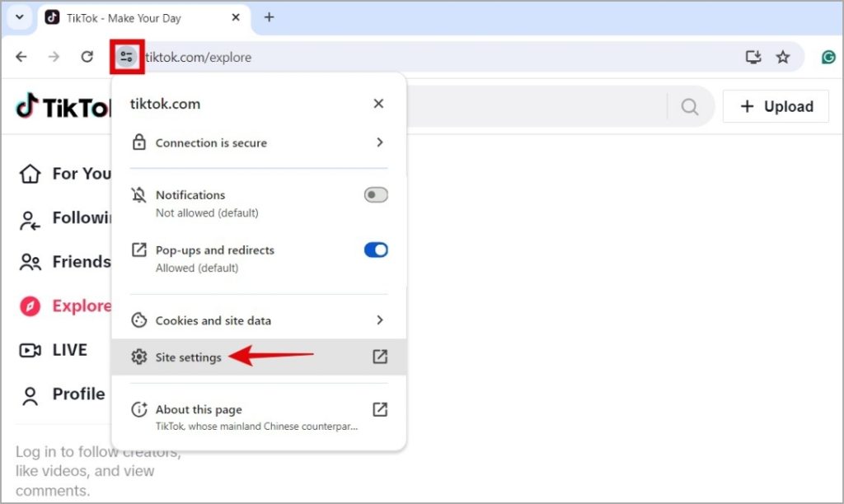The image size is (844, 504).
Task: Click the LIVE camera icon
Action: [x=30, y=351]
